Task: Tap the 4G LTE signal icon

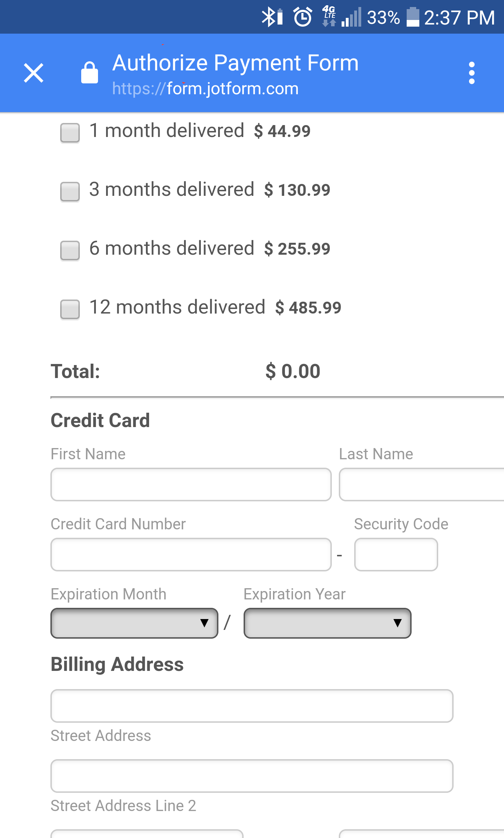Action: [329, 17]
